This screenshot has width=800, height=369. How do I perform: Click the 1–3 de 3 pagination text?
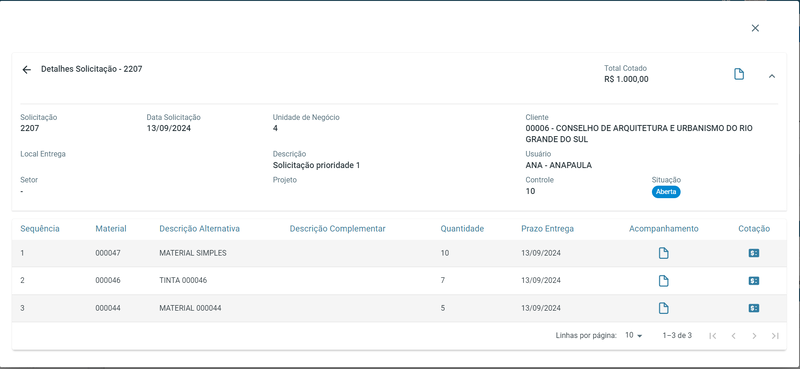tap(677, 335)
